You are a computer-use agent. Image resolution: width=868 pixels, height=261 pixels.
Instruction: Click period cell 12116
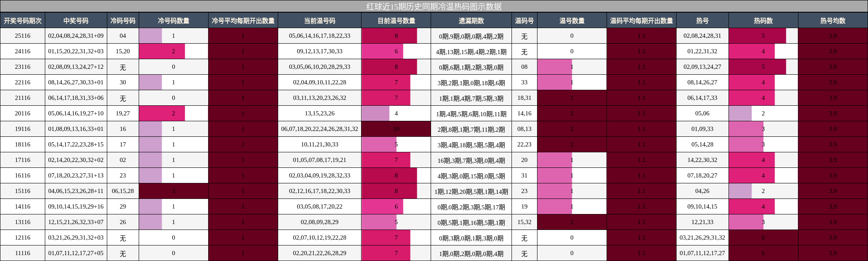pyautogui.click(x=23, y=238)
